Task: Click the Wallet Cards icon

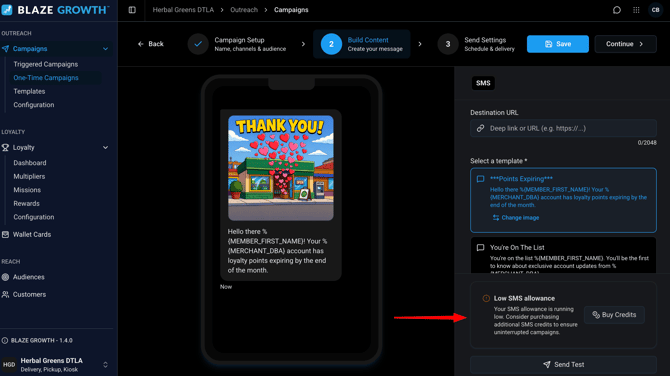Action: (x=5, y=235)
